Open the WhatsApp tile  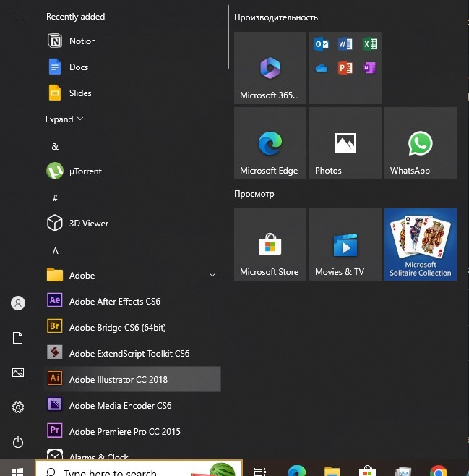click(x=421, y=143)
